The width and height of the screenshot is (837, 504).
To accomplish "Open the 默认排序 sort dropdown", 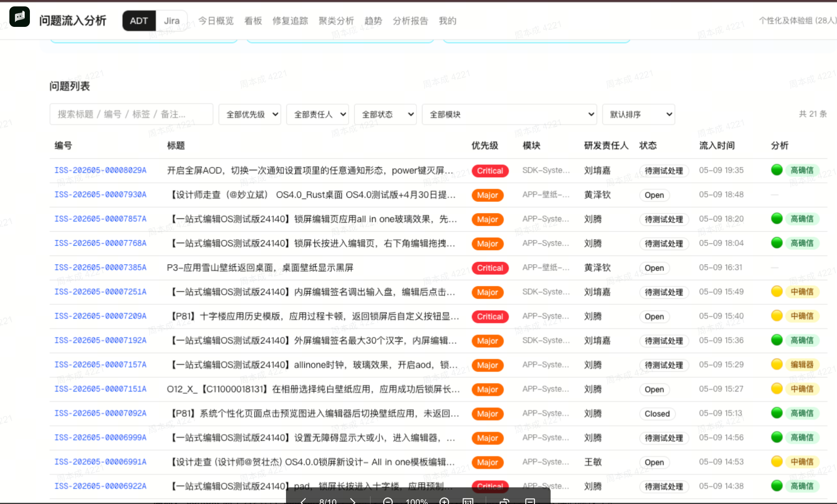I will click(x=639, y=114).
